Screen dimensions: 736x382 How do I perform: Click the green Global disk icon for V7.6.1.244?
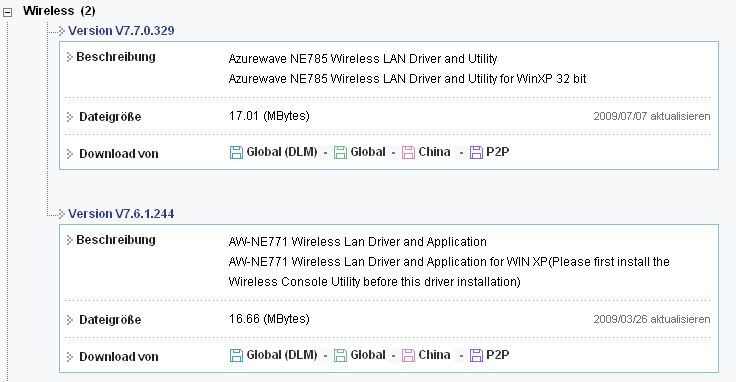pos(340,356)
